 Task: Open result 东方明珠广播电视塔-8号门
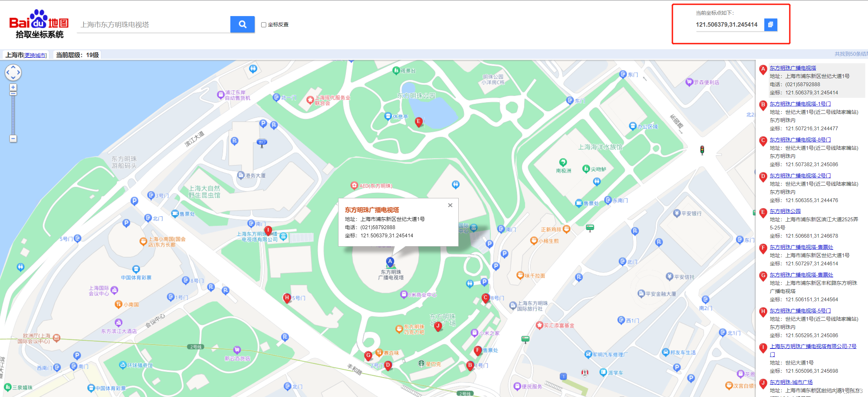click(x=800, y=140)
